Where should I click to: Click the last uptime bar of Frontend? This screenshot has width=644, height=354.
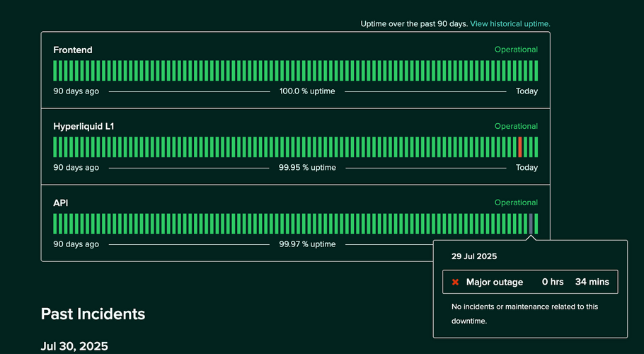click(x=536, y=71)
